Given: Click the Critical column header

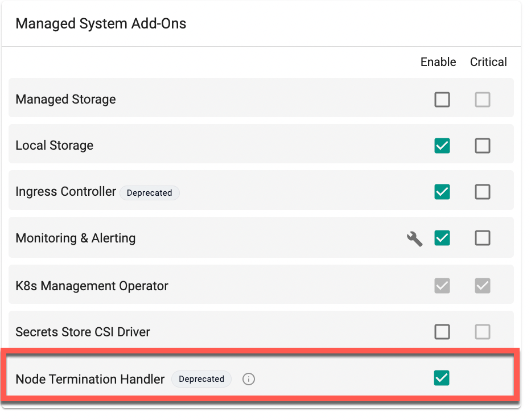Looking at the screenshot, I should click(x=488, y=62).
